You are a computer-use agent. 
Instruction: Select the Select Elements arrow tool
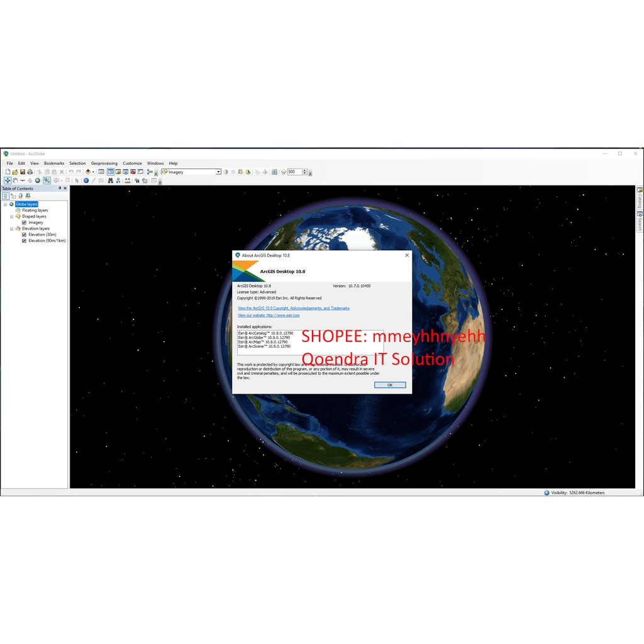click(77, 180)
